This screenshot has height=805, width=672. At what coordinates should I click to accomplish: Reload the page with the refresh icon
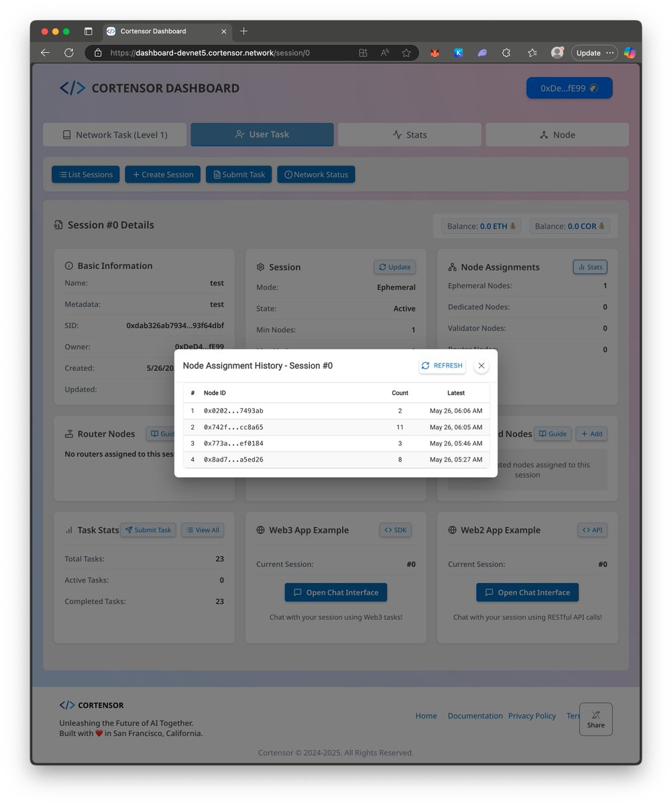(x=68, y=52)
